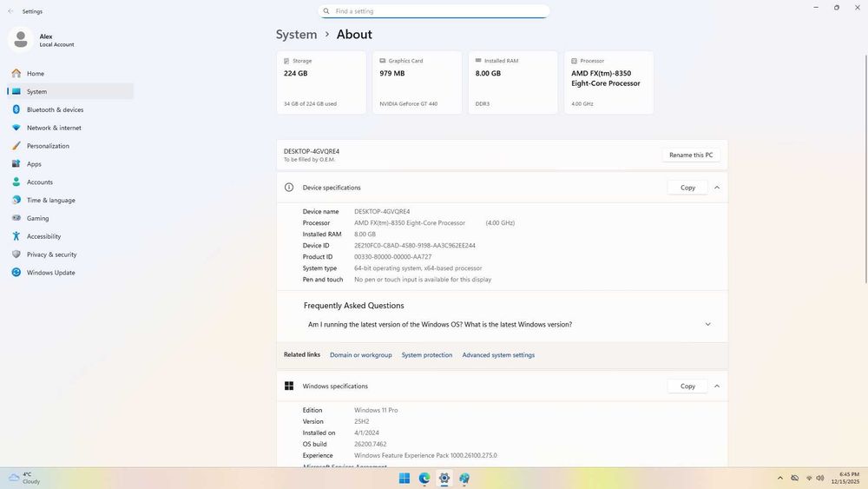Click the Windows specifications logo icon
868x489 pixels.
coord(289,386)
